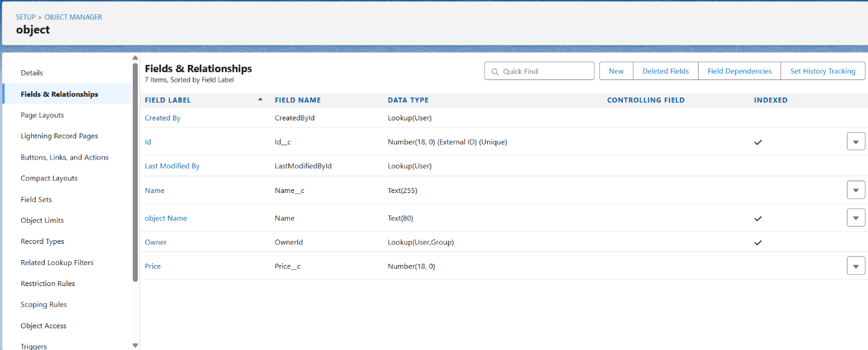Click the Object Manager breadcrumb link
868x350 pixels.
pos(73,17)
